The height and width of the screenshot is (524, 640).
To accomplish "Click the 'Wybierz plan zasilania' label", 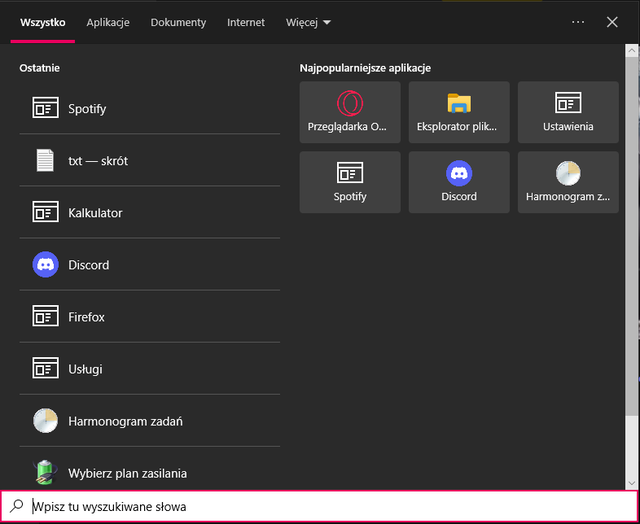I will [127, 473].
